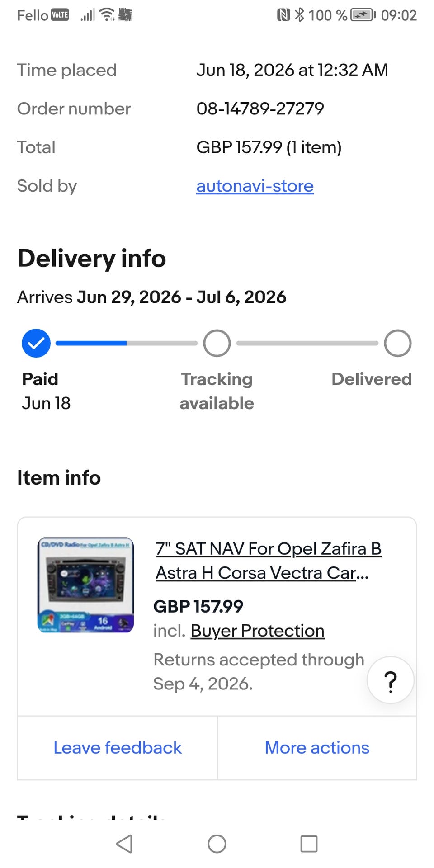Tap the blue Paid checkmark icon
This screenshot has width=434, height=868.
pos(36,343)
